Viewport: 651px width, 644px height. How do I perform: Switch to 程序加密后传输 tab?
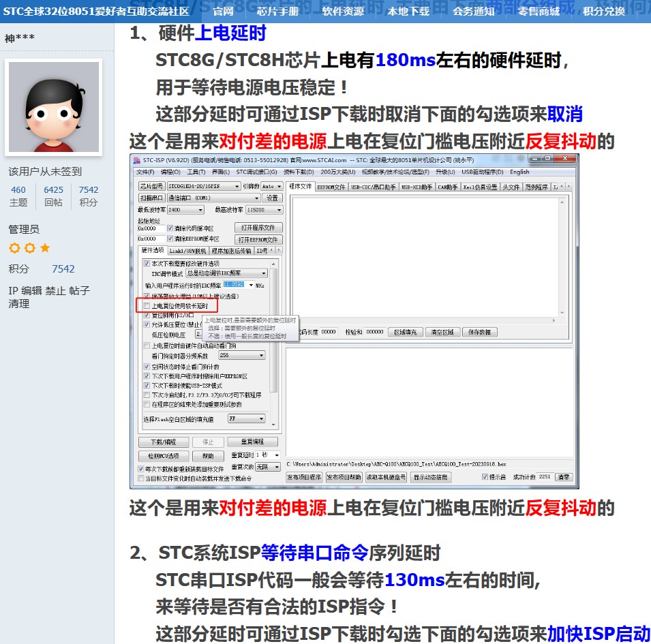[x=231, y=251]
